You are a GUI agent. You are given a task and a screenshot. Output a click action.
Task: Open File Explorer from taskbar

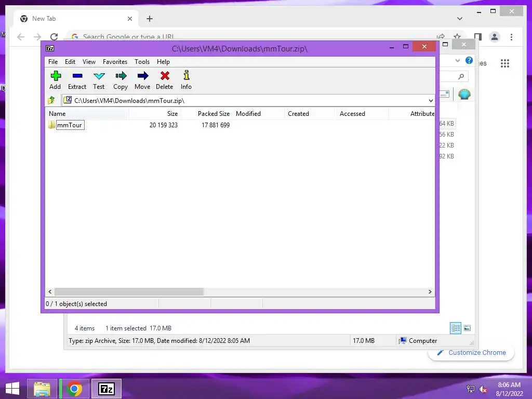[x=42, y=389]
